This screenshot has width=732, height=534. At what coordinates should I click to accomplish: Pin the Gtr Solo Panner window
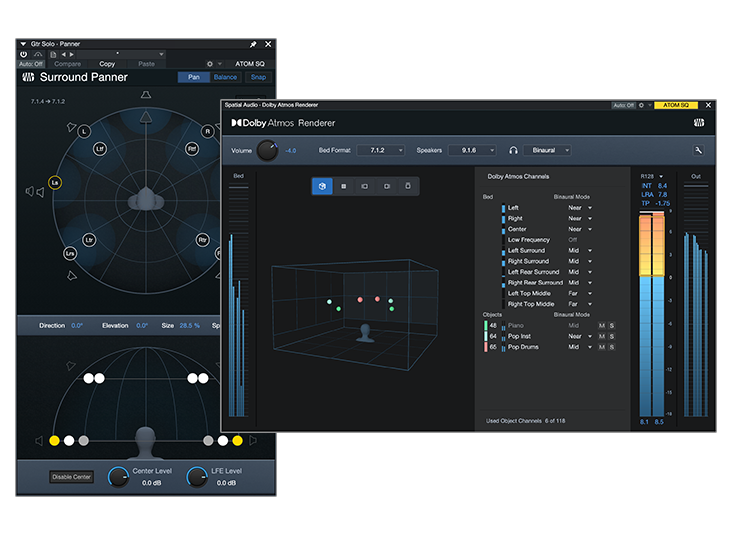253,45
